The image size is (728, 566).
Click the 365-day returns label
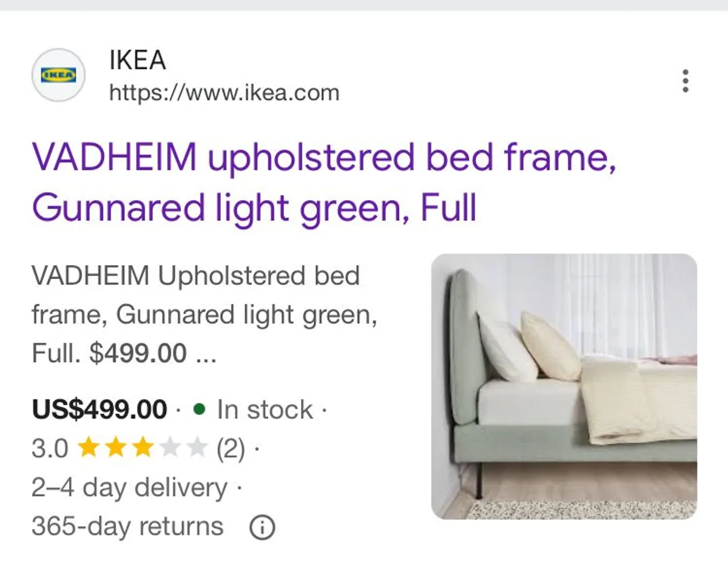click(127, 526)
